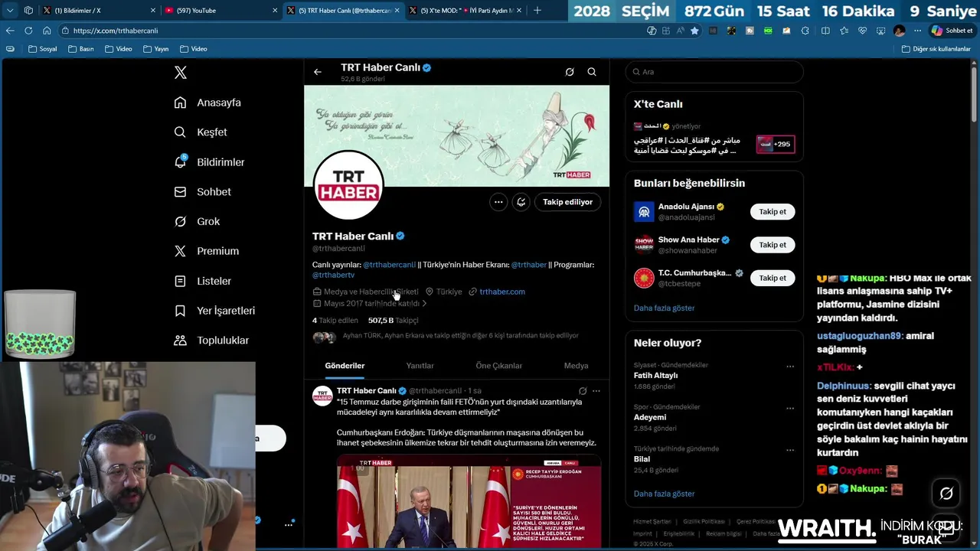Follow Anadolu Ajansı with Takip et
This screenshot has height=551, width=980.
(x=773, y=212)
